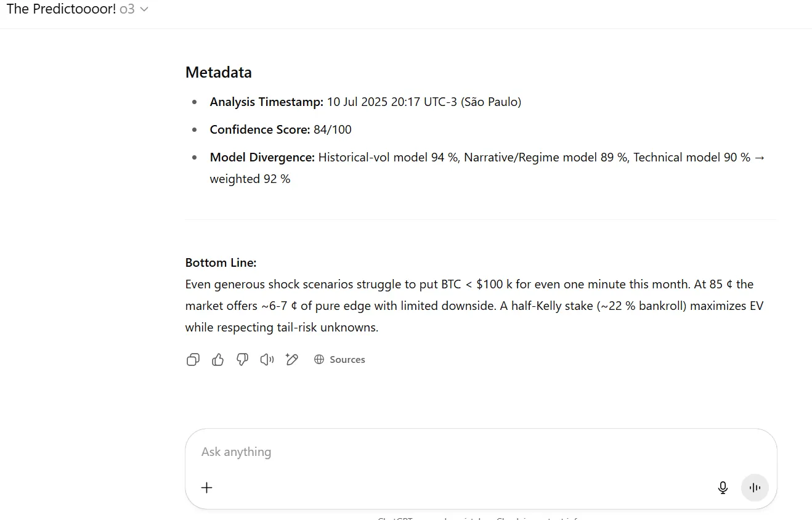
Task: Give the response a thumbs up
Action: (217, 360)
